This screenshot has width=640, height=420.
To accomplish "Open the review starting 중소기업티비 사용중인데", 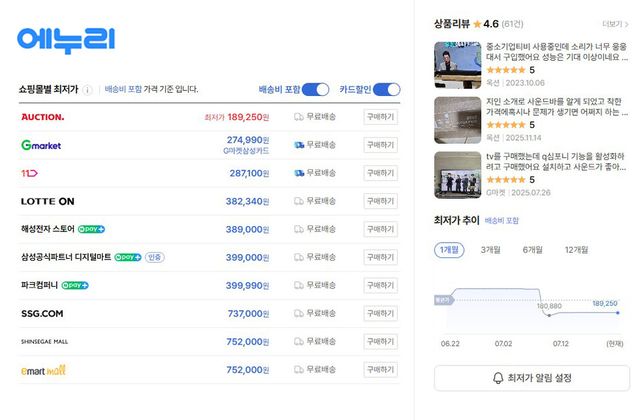I will coord(557,52).
